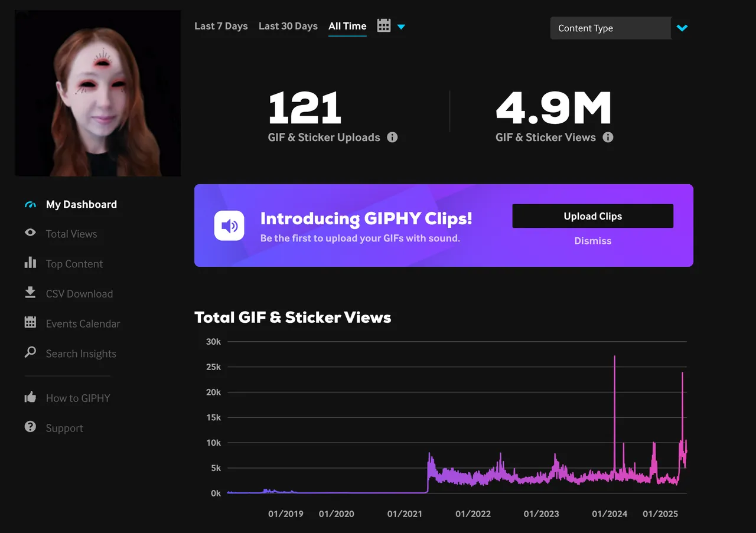756x533 pixels.
Task: Click the 4.9M views count
Action: click(553, 108)
